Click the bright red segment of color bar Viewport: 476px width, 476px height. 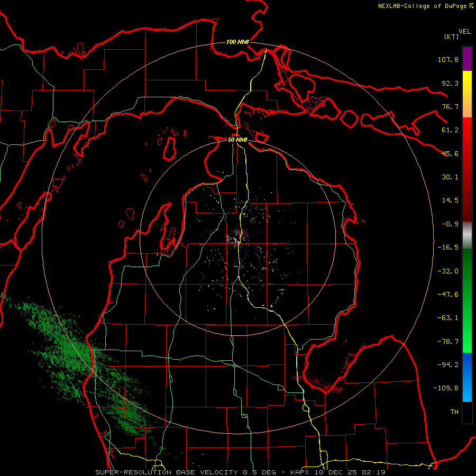[467, 134]
